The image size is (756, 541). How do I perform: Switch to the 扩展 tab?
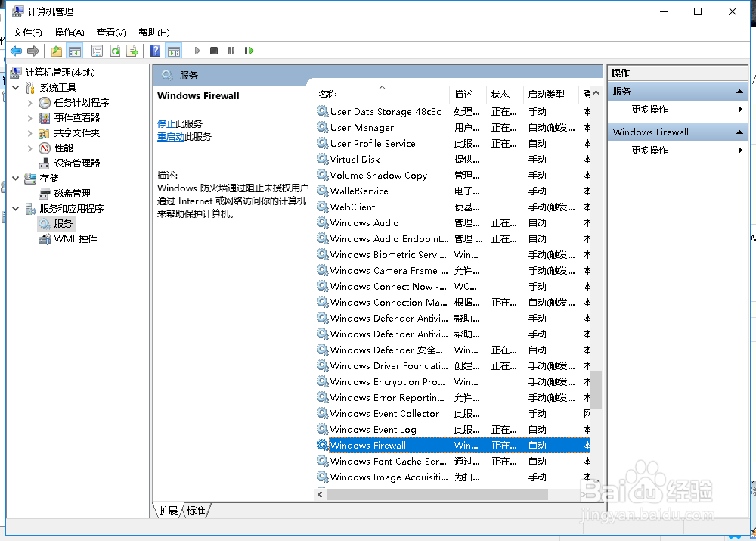click(x=169, y=511)
